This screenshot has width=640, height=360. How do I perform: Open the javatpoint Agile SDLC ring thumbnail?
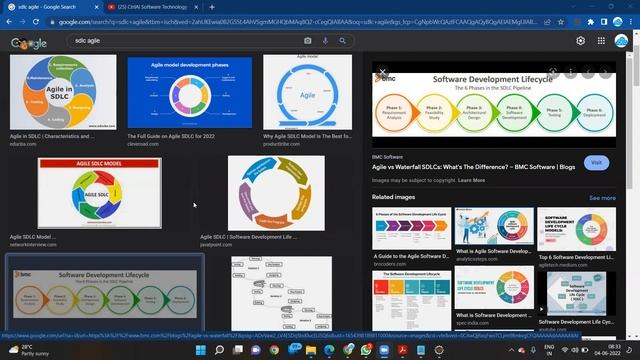[276, 193]
